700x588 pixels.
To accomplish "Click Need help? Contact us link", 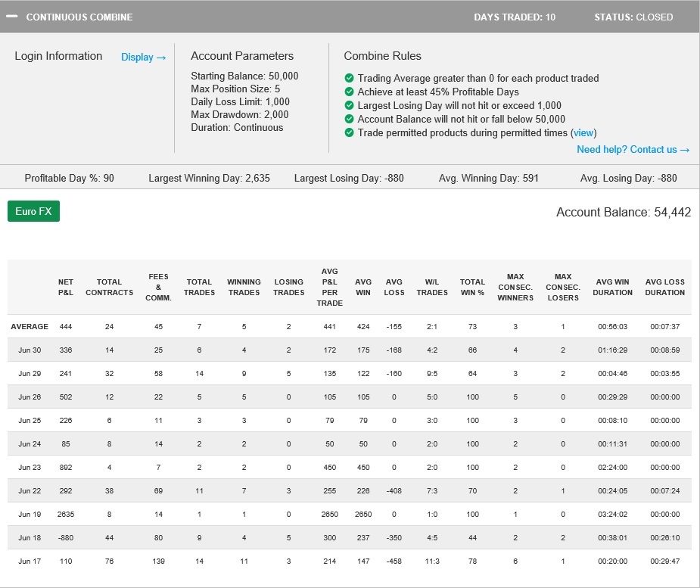I will tap(633, 150).
